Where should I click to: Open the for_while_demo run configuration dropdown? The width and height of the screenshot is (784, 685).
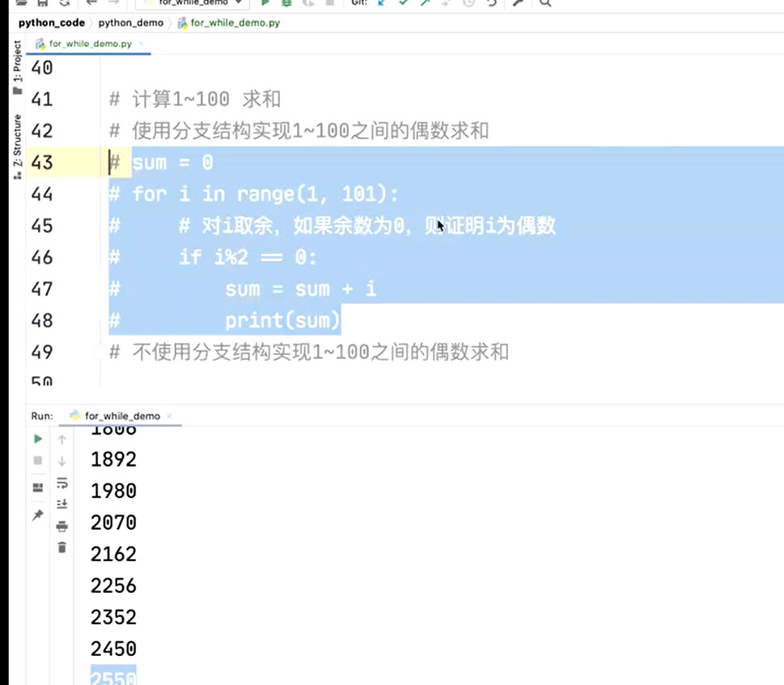pyautogui.click(x=193, y=3)
